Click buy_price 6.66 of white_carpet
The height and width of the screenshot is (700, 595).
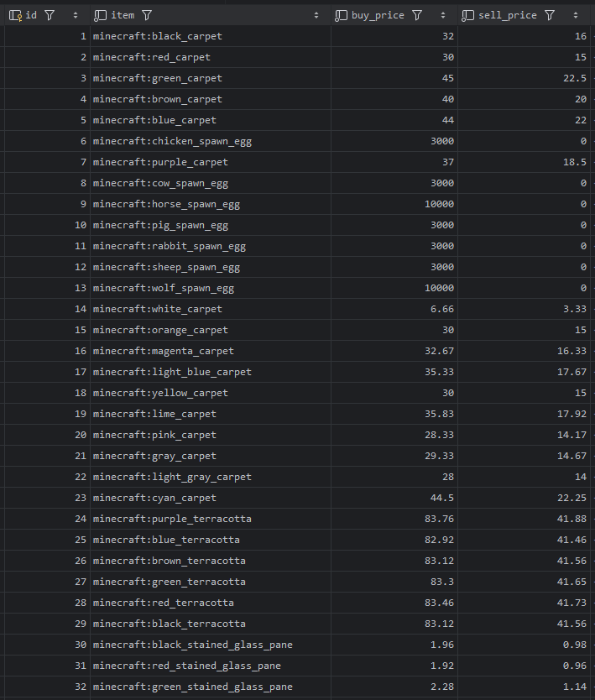pyautogui.click(x=394, y=309)
